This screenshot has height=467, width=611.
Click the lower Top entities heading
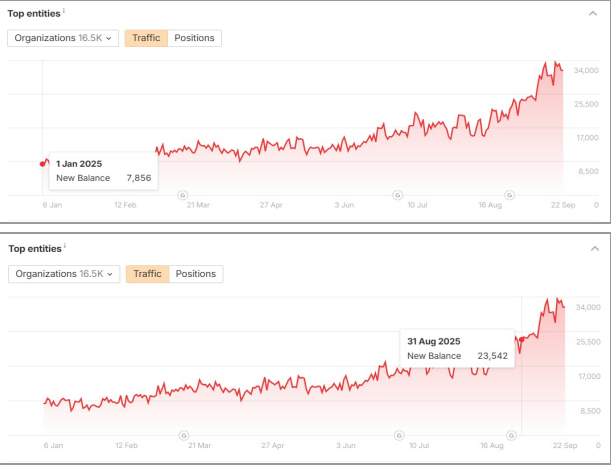[x=33, y=248]
